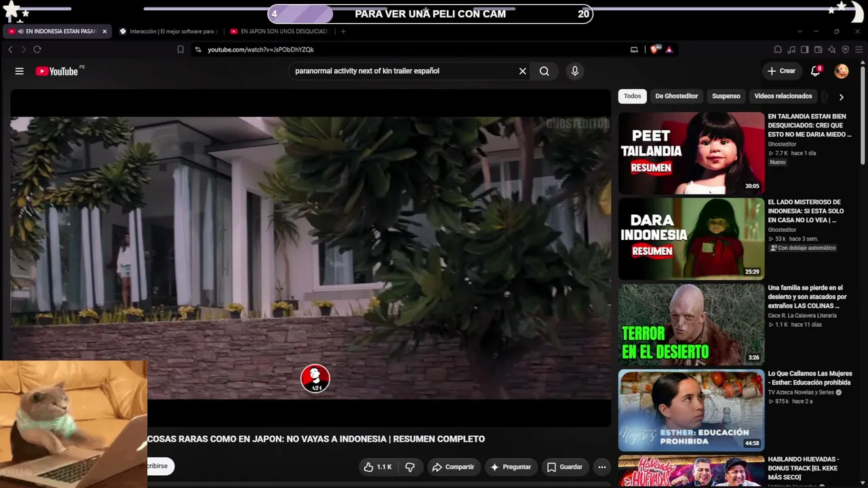The width and height of the screenshot is (868, 488).
Task: Switch to the Interacción software tab
Action: point(168,31)
